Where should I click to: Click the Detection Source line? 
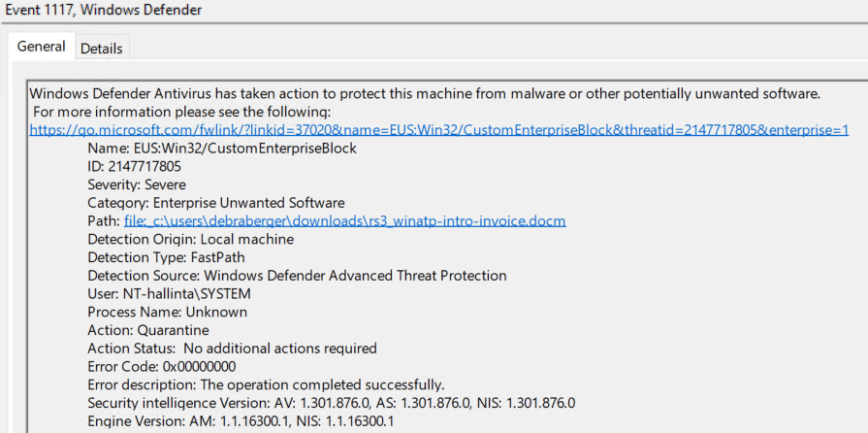[x=296, y=276]
